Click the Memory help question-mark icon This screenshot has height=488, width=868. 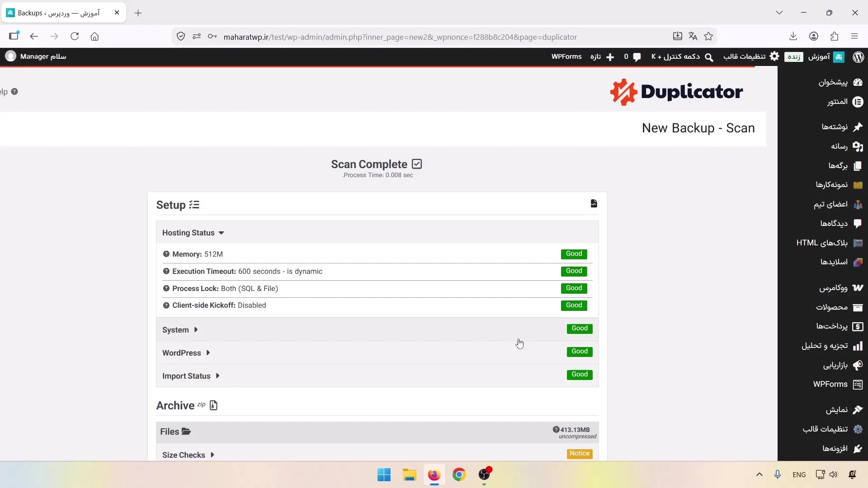tap(166, 254)
